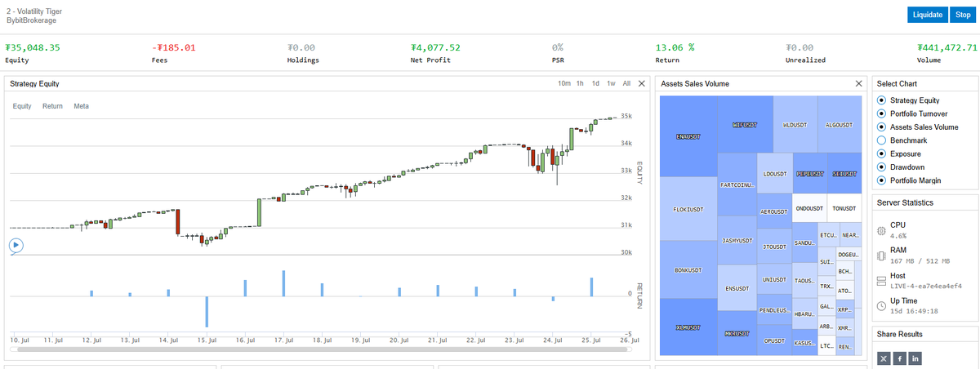Click the '2 - Volatility Tiger' title
The image size is (980, 369).
34,11
